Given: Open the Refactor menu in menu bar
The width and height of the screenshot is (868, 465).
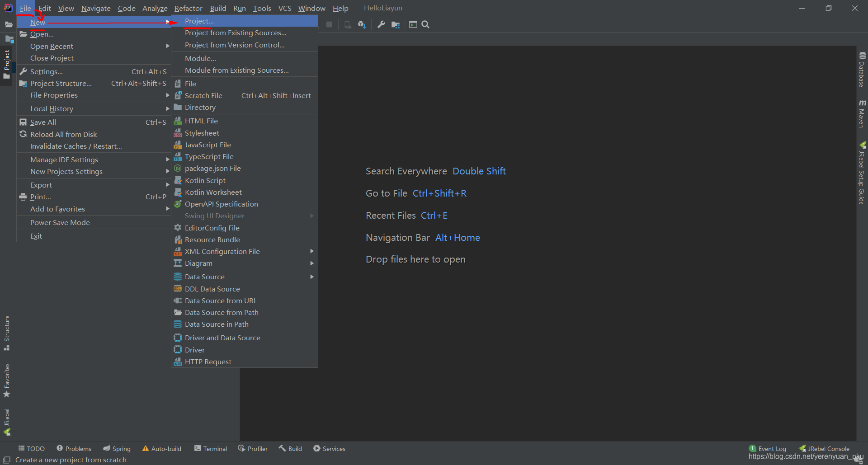Looking at the screenshot, I should [188, 8].
